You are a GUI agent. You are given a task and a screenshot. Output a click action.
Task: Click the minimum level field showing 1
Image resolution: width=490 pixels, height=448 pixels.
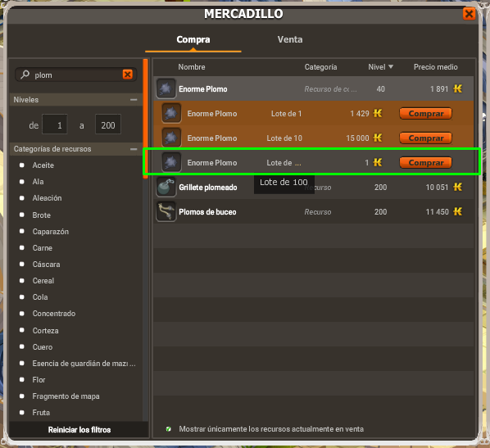click(x=55, y=124)
